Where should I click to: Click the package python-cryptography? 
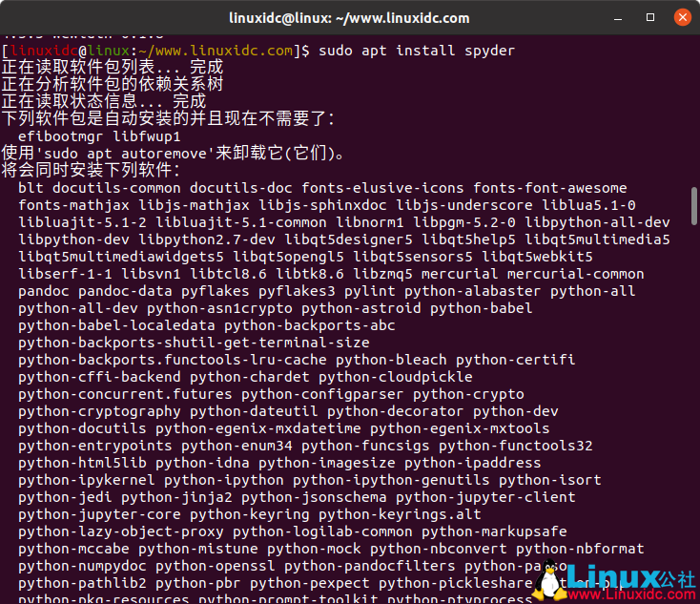pos(99,411)
